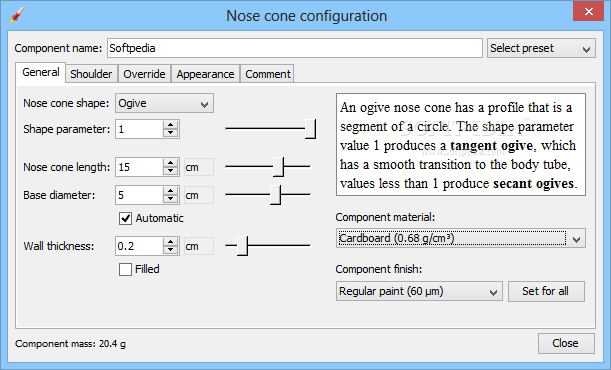Click the Base diameter slider handle
This screenshot has width=611, height=370.
(275, 195)
